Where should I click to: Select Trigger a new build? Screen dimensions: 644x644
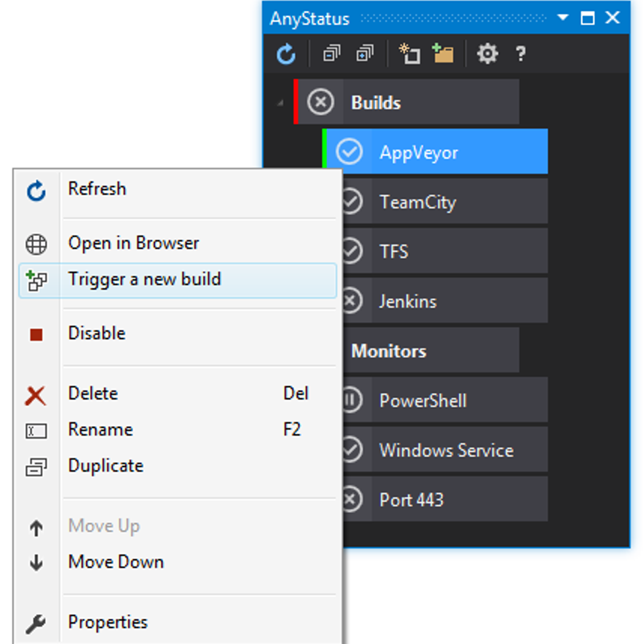click(x=178, y=281)
